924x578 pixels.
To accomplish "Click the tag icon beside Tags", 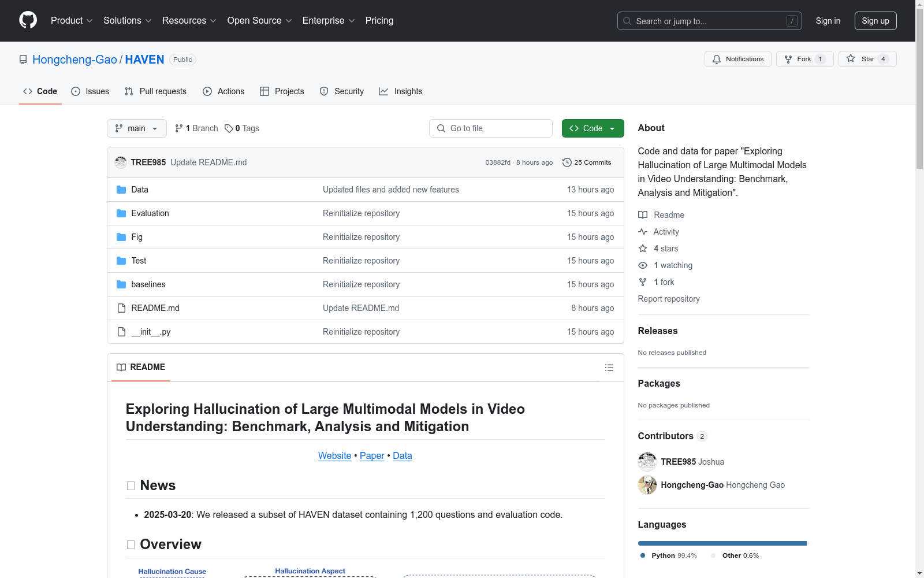I will point(229,128).
